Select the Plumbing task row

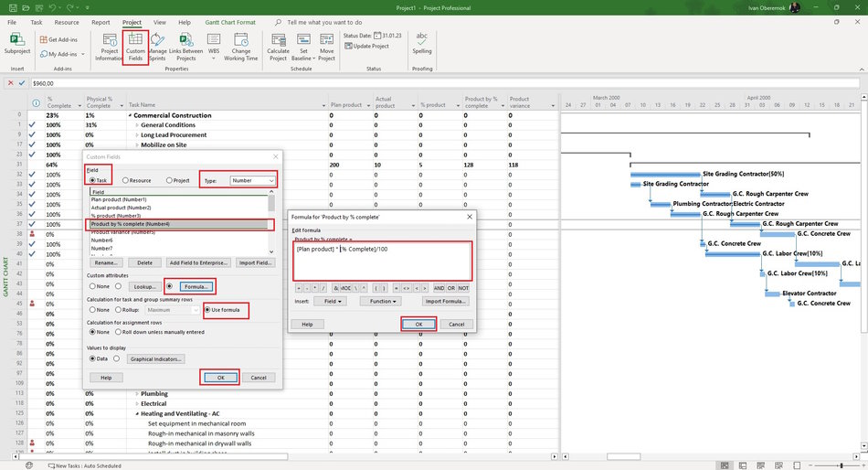153,394
